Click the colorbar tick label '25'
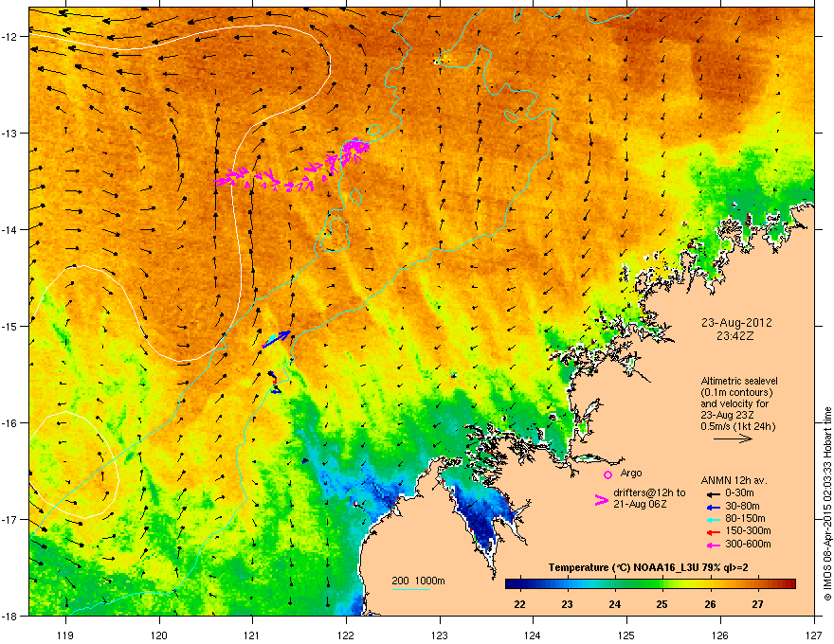The height and width of the screenshot is (644, 834). point(662,604)
